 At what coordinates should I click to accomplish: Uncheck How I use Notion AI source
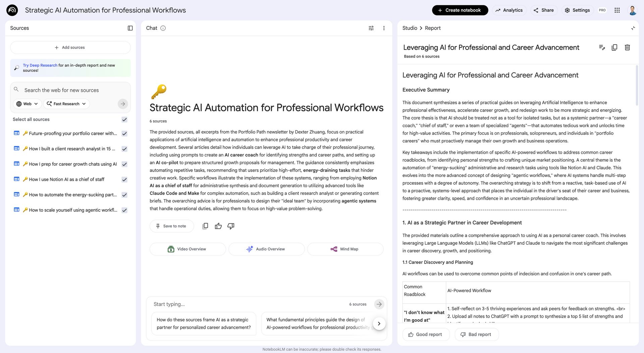(x=124, y=180)
